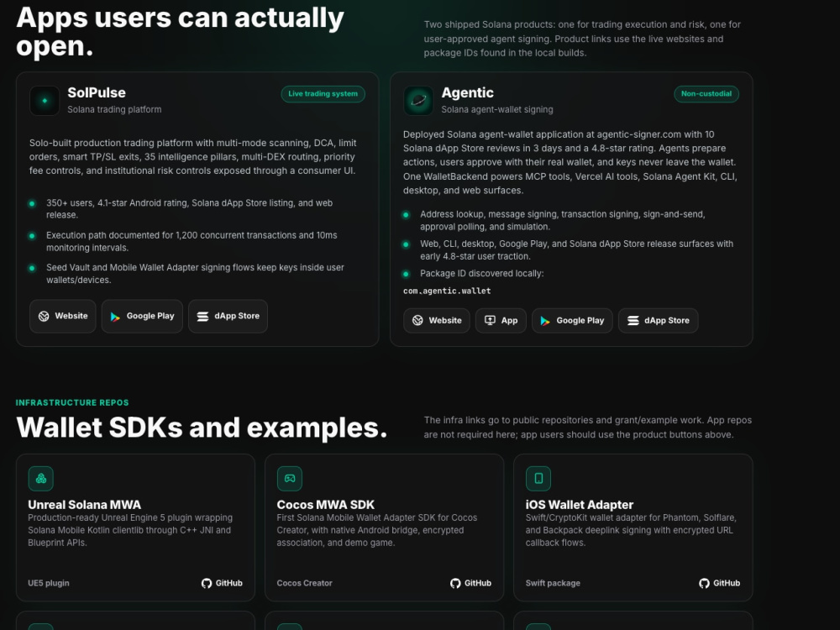Click the Wallet SDKs and examples heading
Viewport: 840px width, 630px height.
point(202,428)
